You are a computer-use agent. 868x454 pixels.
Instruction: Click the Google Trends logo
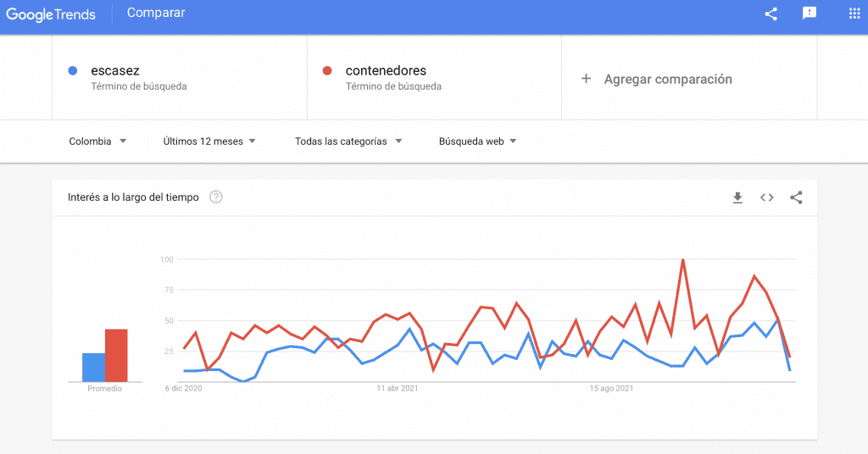tap(51, 14)
